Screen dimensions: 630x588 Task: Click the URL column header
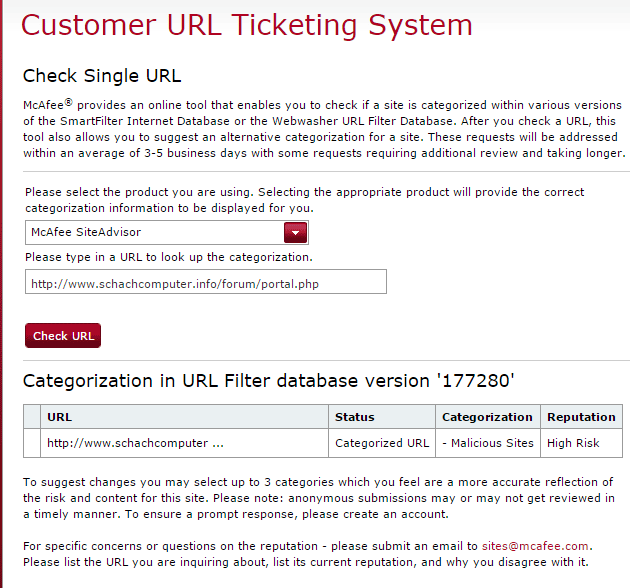60,417
